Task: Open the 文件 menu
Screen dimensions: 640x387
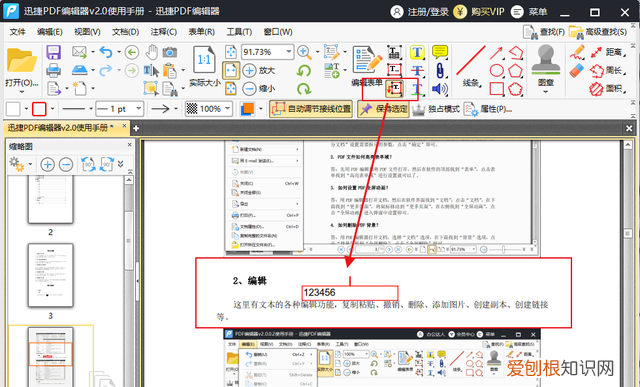Action: click(x=18, y=32)
